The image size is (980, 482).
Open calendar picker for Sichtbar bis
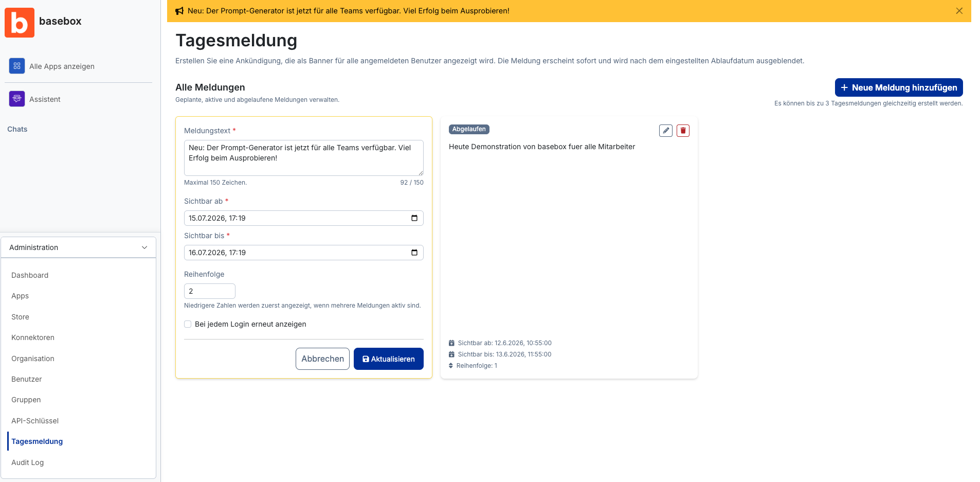pos(414,253)
